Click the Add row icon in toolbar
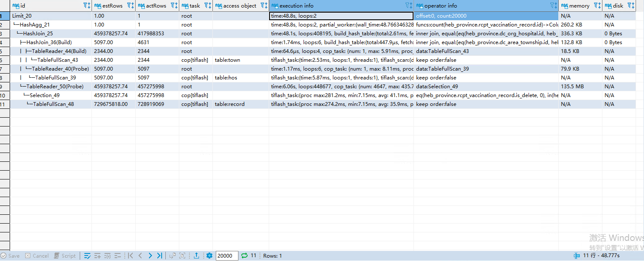Viewport: 644px width, 261px height. pos(97,256)
